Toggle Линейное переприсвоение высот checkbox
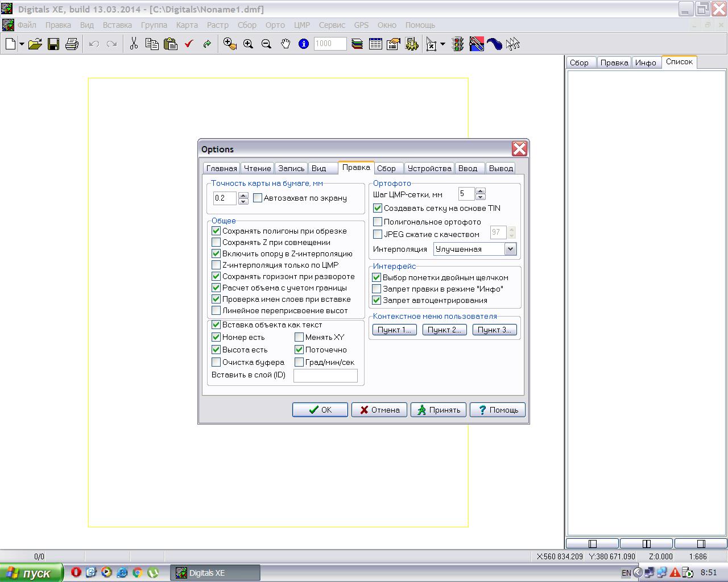Image resolution: width=728 pixels, height=582 pixels. click(216, 310)
